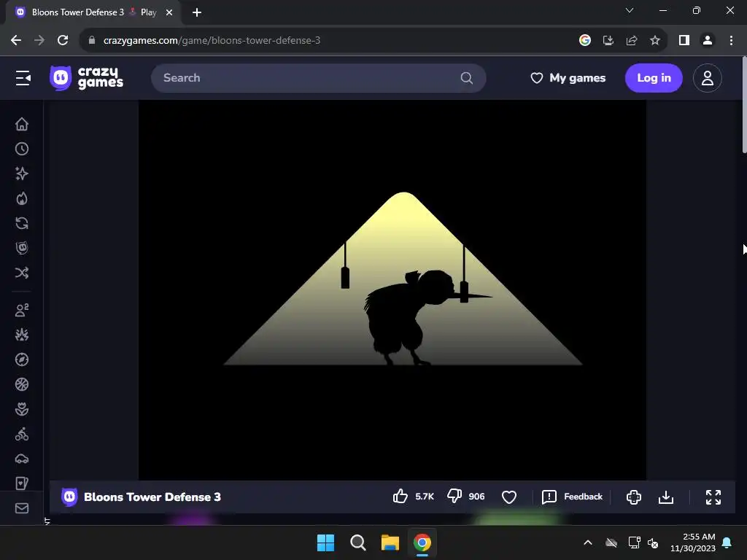
Task: Open the Windows Start menu
Action: (x=326, y=542)
